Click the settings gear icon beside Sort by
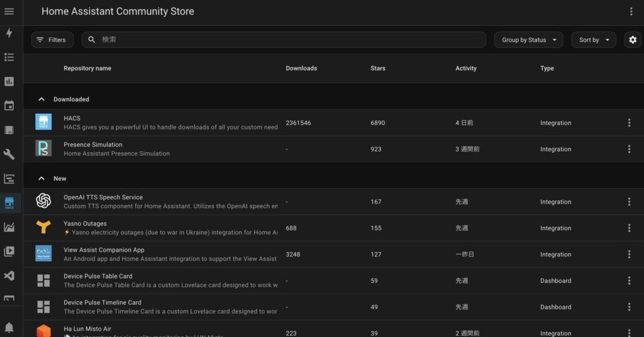644x337 pixels. click(632, 40)
